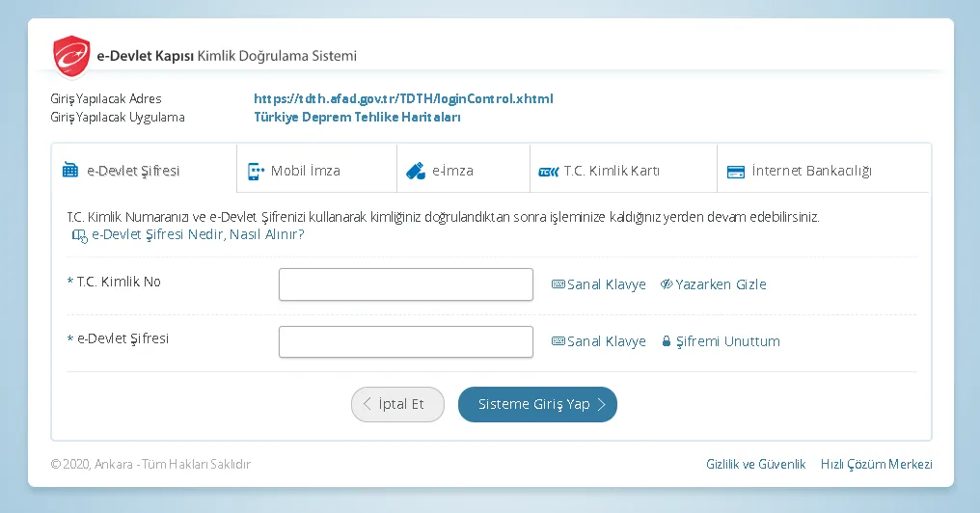Toggle Yazarken Gizle option

(713, 284)
